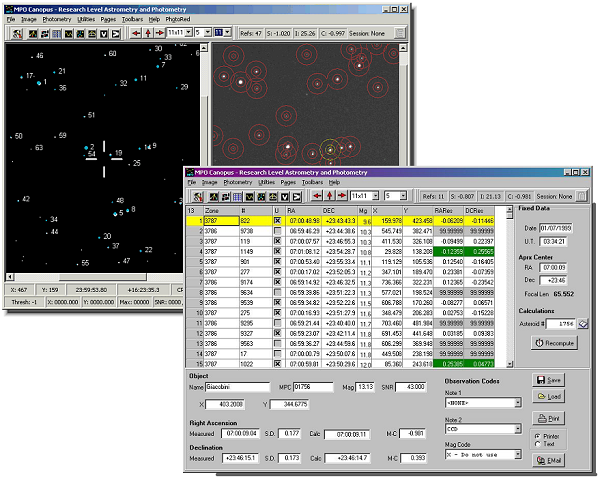Click the first toolbar icon in the front Canopus window
The image size is (600, 481).
click(x=197, y=197)
